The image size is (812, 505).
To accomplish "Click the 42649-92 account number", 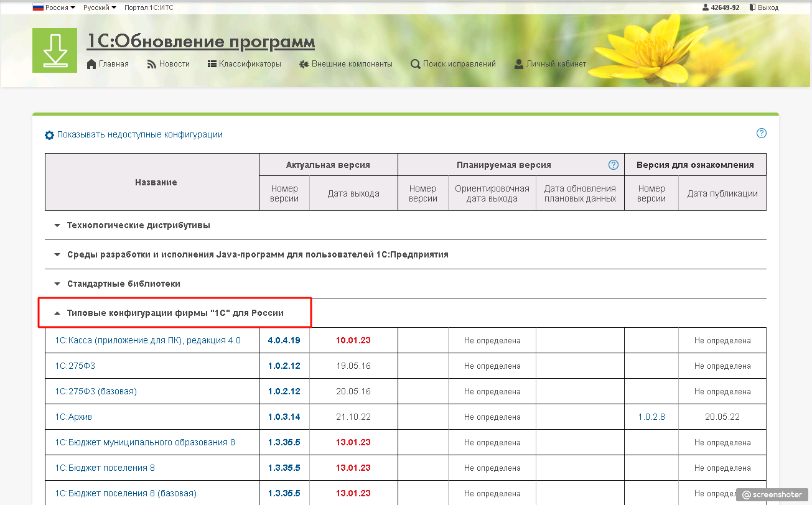I will pos(725,7).
